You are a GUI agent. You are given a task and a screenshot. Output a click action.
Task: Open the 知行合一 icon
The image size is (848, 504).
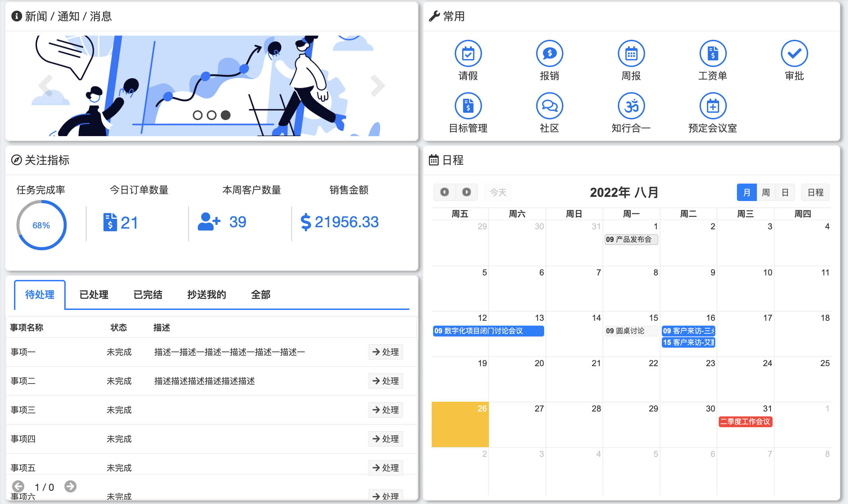(631, 106)
